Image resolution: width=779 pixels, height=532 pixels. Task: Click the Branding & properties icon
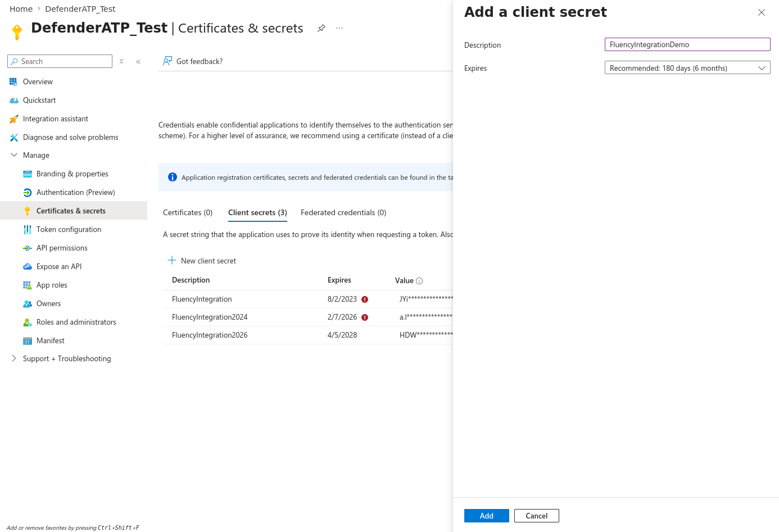point(27,174)
